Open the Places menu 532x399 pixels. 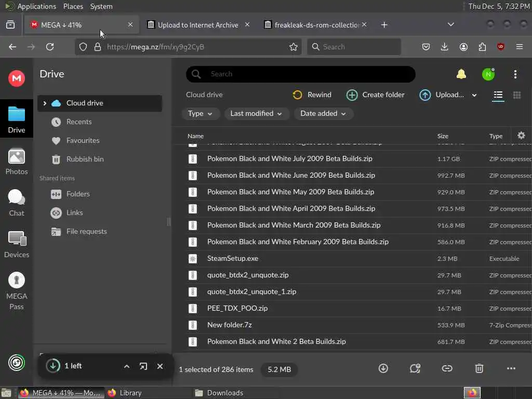[73, 6]
